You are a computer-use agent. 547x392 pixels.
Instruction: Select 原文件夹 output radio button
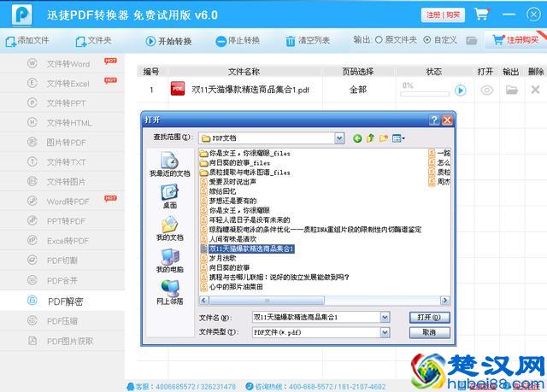(x=379, y=40)
